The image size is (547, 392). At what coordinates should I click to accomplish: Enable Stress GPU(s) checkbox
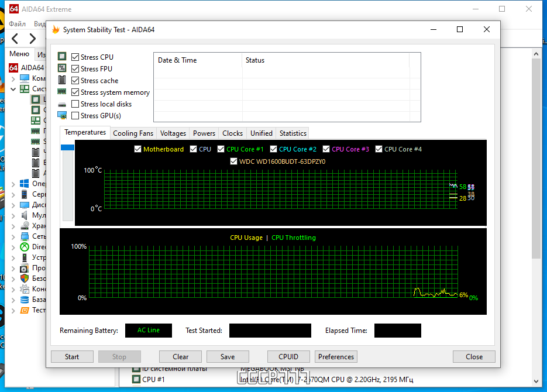(x=75, y=115)
